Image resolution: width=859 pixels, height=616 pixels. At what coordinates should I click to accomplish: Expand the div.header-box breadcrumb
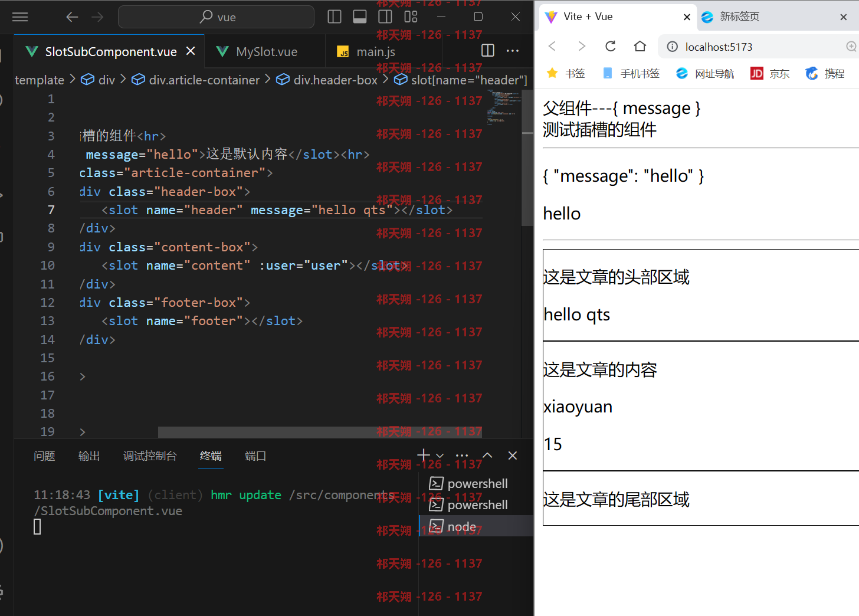pos(327,80)
